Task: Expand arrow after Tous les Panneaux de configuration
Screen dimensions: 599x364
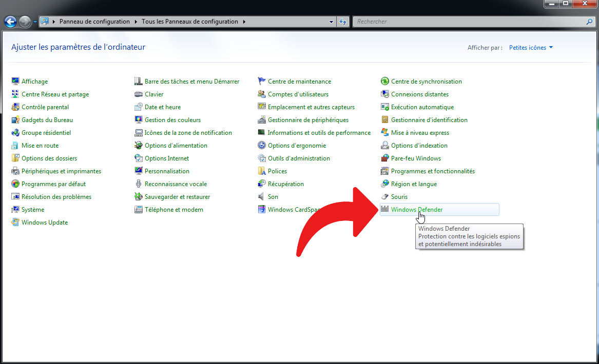Action: [244, 22]
